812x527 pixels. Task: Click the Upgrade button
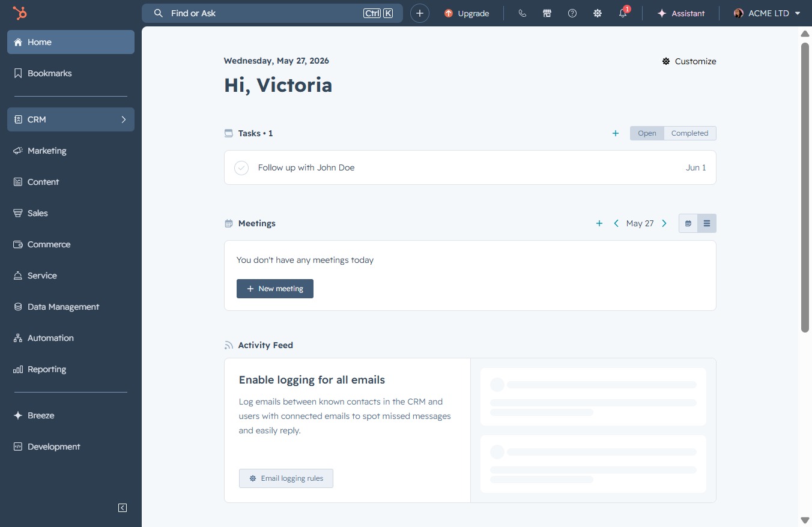(467, 13)
